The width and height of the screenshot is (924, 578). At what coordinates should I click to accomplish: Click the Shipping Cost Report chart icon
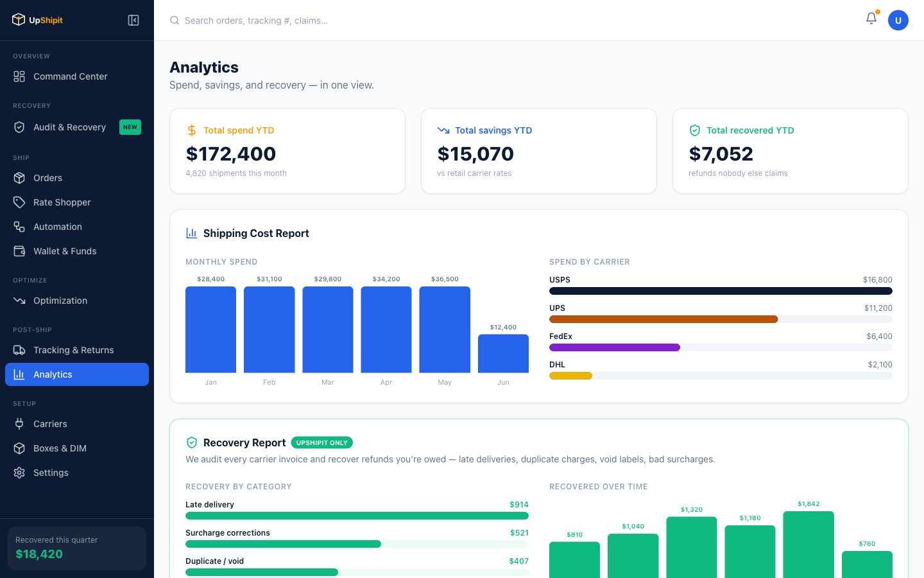(x=191, y=233)
